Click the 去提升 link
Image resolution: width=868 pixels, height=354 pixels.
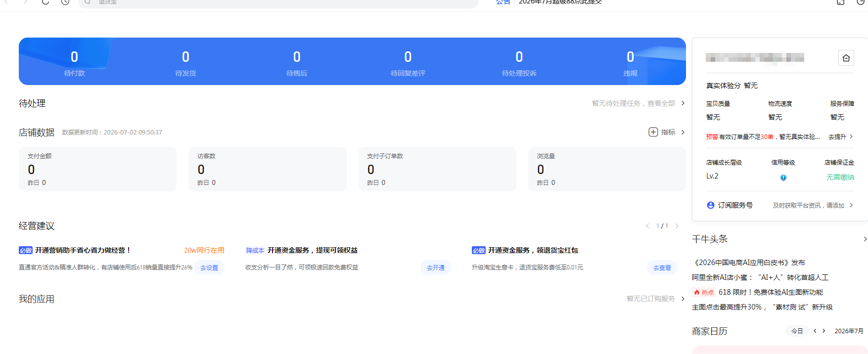837,136
